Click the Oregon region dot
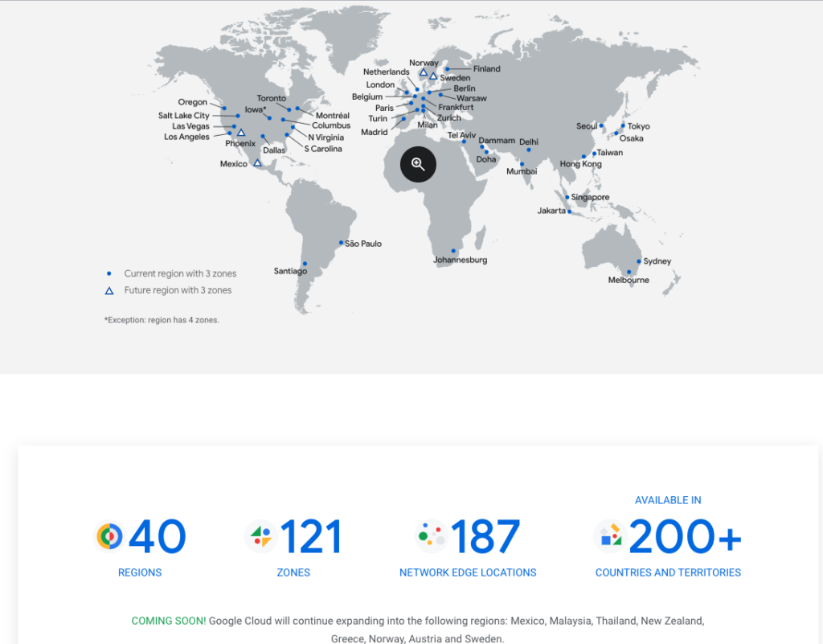This screenshot has height=644, width=823. point(224,108)
